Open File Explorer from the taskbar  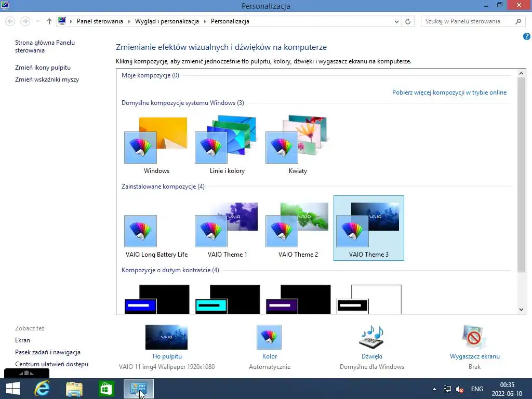coord(74,389)
